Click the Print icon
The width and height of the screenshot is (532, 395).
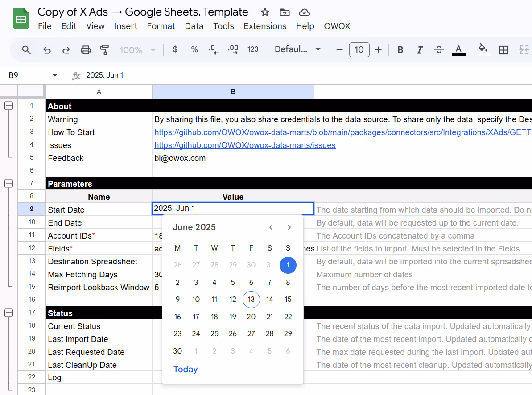[85, 49]
